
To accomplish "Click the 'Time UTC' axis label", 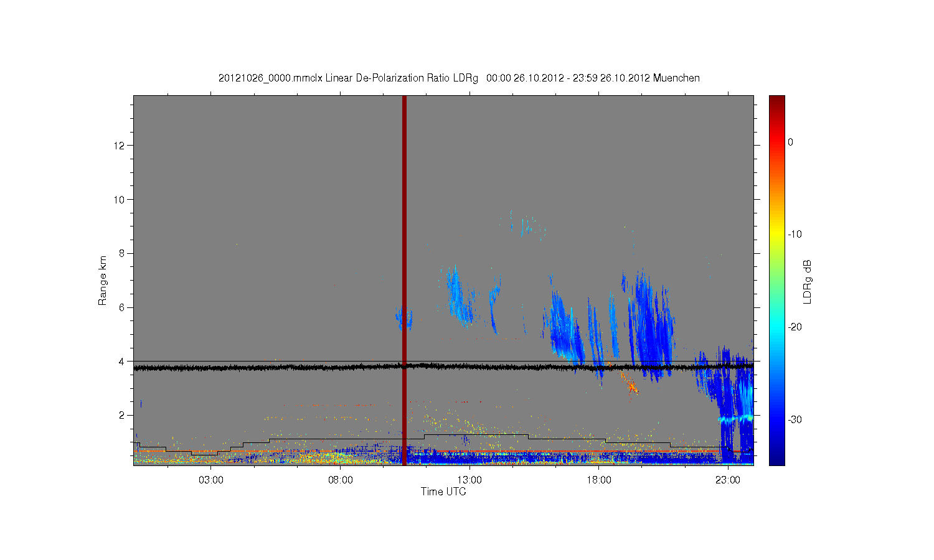I will [x=443, y=492].
